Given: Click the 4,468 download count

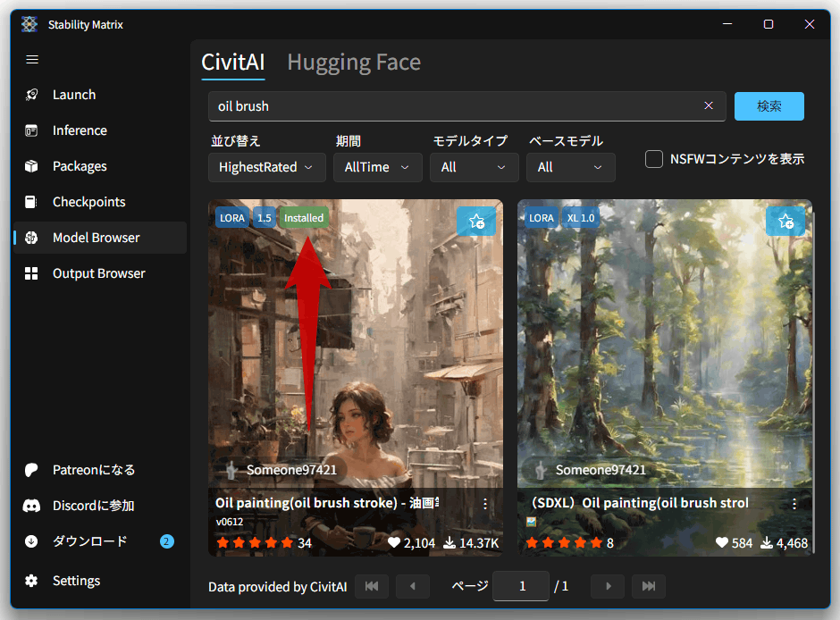Looking at the screenshot, I should (785, 543).
